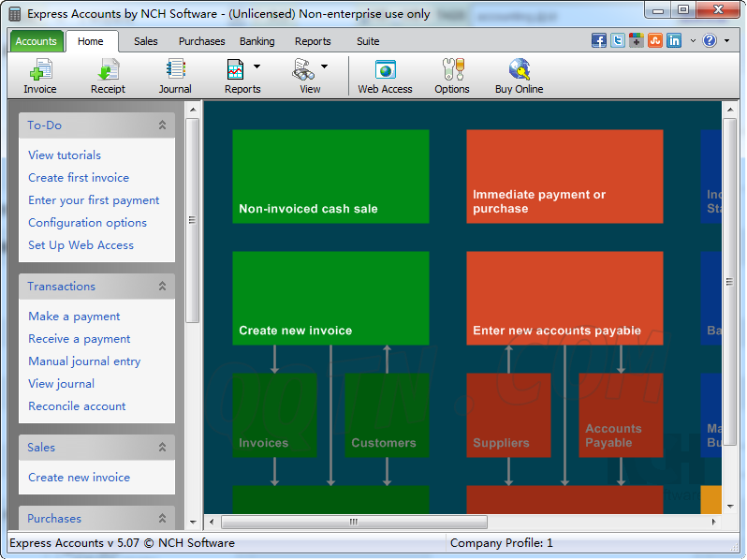Select the orange Enter new accounts payable tile
The height and width of the screenshot is (560, 747).
click(564, 298)
